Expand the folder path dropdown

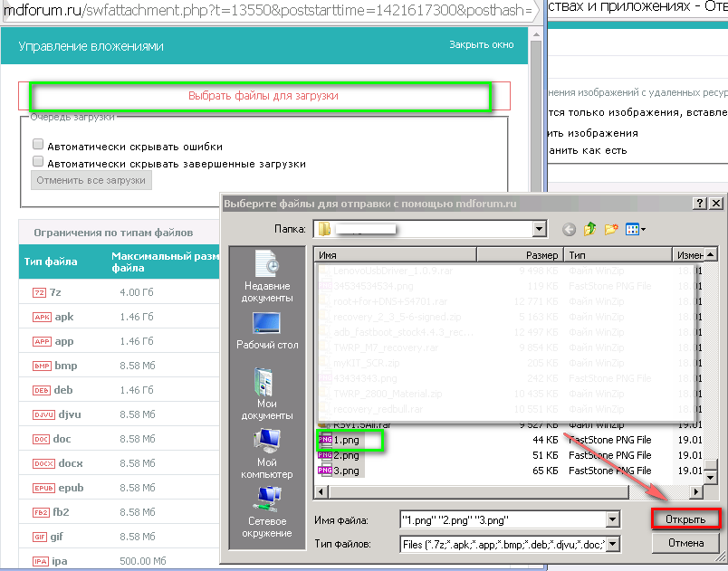point(540,230)
